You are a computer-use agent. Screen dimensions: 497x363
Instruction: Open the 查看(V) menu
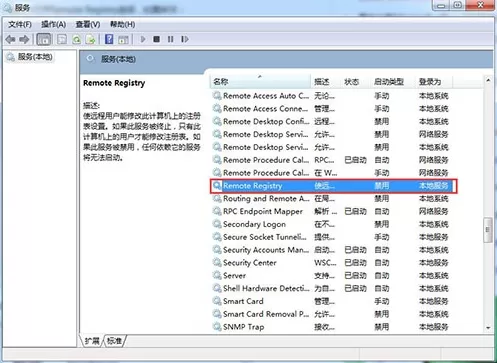click(x=88, y=24)
